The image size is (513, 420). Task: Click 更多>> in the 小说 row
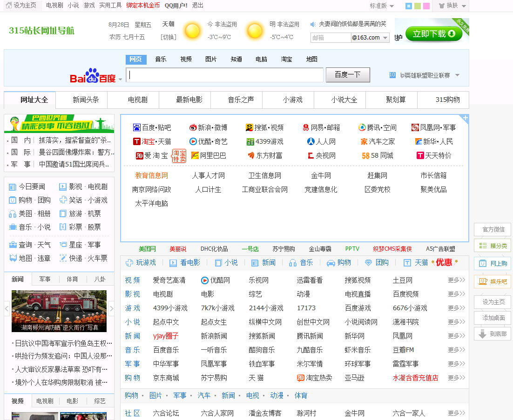[456, 322]
